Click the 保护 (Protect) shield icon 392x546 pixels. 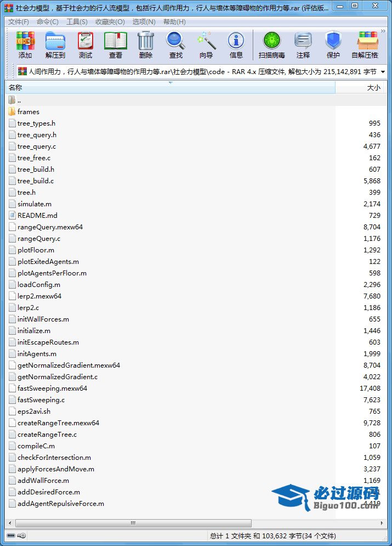tap(333, 44)
